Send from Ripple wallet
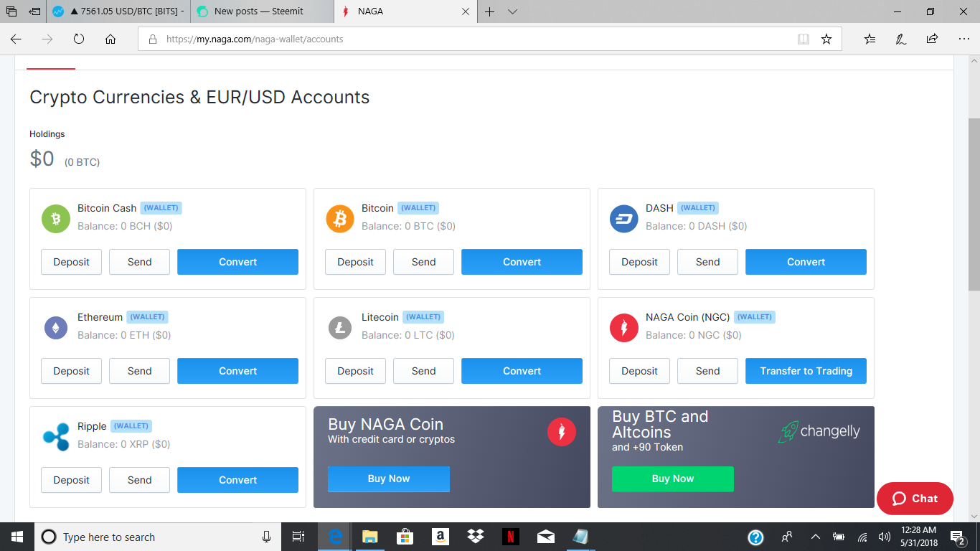980x551 pixels. (139, 480)
